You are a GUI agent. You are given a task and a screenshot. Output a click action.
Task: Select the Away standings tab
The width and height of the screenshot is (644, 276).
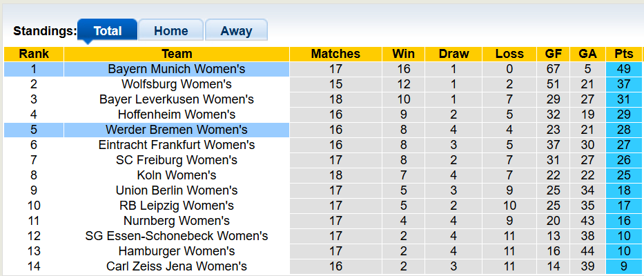click(x=236, y=31)
